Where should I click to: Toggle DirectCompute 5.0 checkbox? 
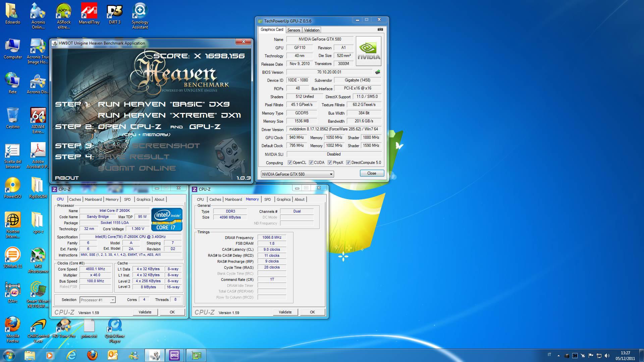[x=348, y=163]
